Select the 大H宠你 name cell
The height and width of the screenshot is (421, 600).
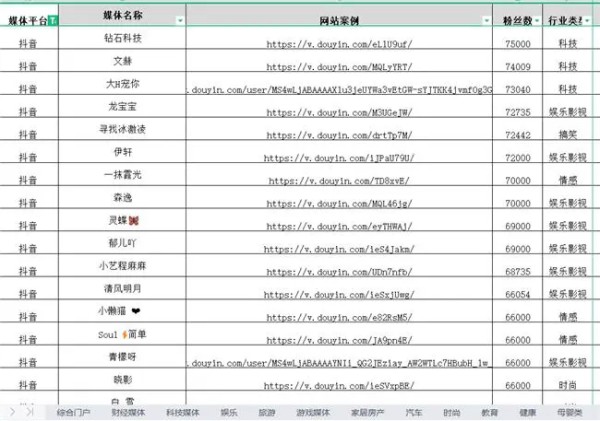coord(122,83)
